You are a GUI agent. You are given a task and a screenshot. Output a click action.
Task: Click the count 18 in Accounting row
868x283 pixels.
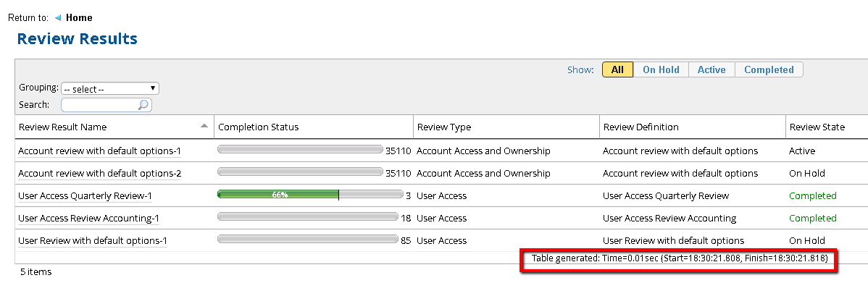click(x=406, y=219)
